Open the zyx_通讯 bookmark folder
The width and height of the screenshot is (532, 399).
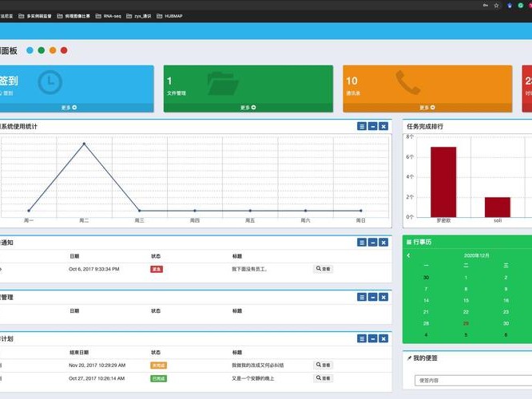point(139,16)
